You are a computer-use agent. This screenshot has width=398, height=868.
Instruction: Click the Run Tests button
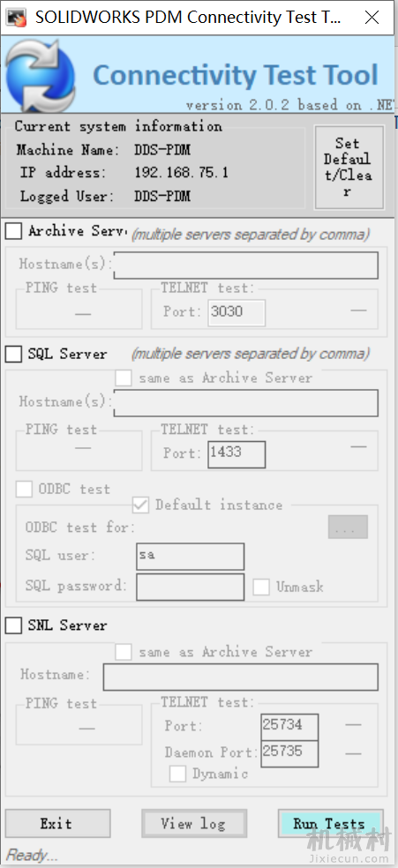click(x=330, y=824)
